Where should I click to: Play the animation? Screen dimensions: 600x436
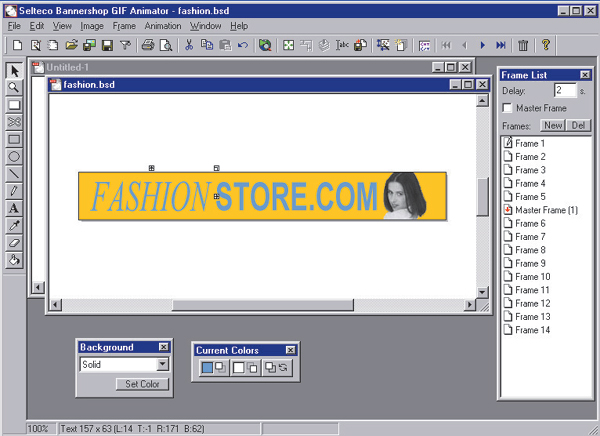(483, 45)
